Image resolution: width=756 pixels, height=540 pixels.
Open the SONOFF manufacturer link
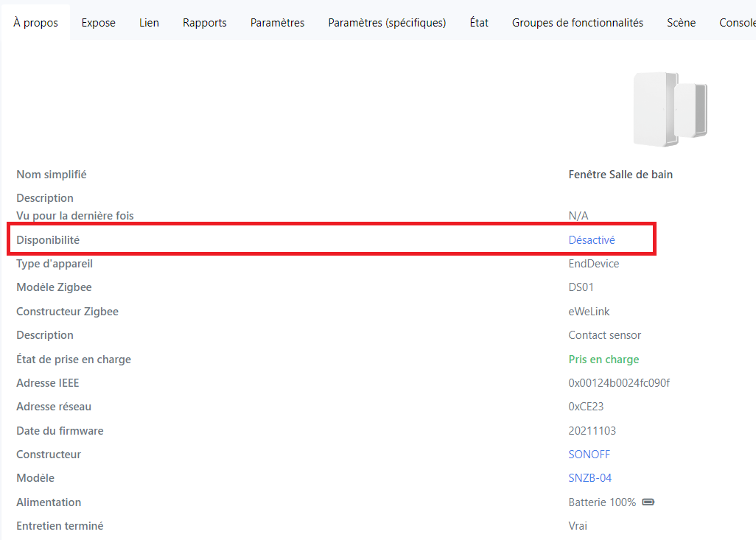589,455
